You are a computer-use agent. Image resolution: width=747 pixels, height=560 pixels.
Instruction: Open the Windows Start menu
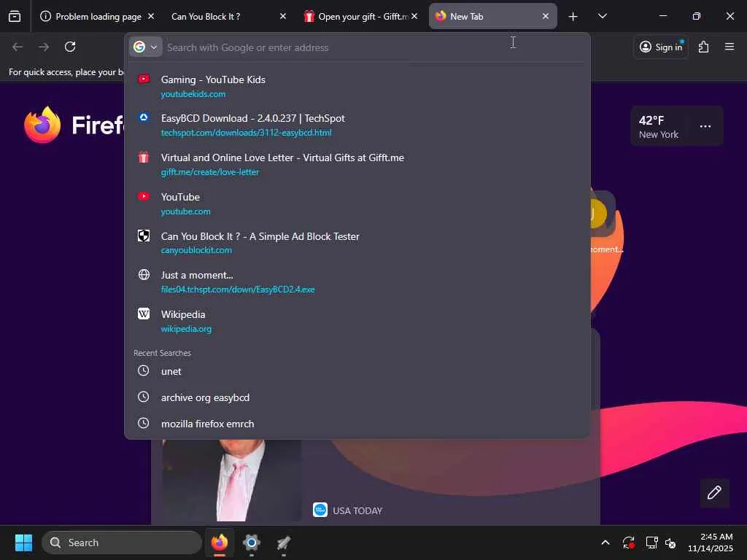pyautogui.click(x=23, y=542)
